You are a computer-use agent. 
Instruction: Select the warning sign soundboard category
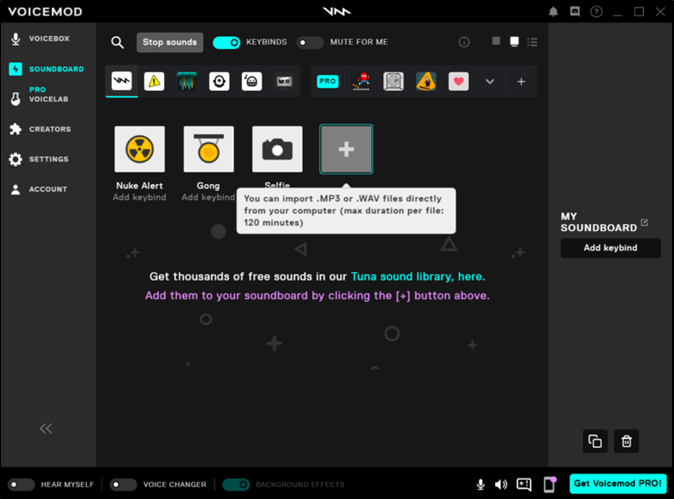154,82
